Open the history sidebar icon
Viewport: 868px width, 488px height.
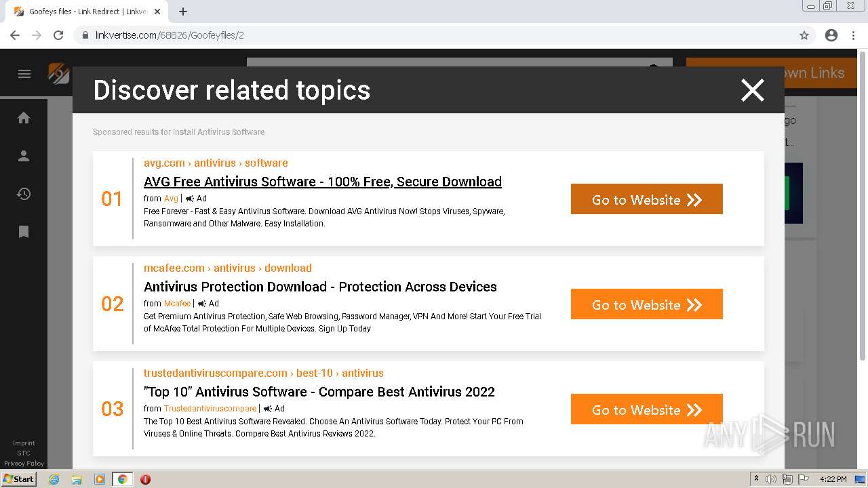point(24,194)
